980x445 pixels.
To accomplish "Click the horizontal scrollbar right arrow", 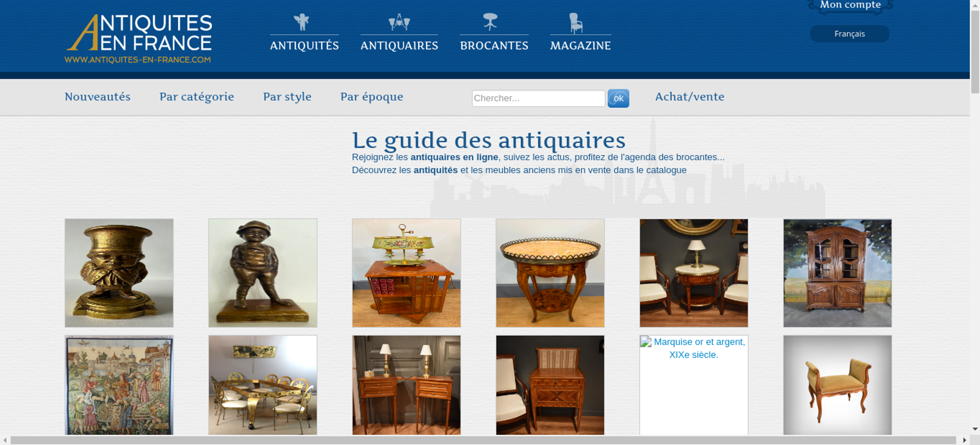I will click(x=964, y=440).
